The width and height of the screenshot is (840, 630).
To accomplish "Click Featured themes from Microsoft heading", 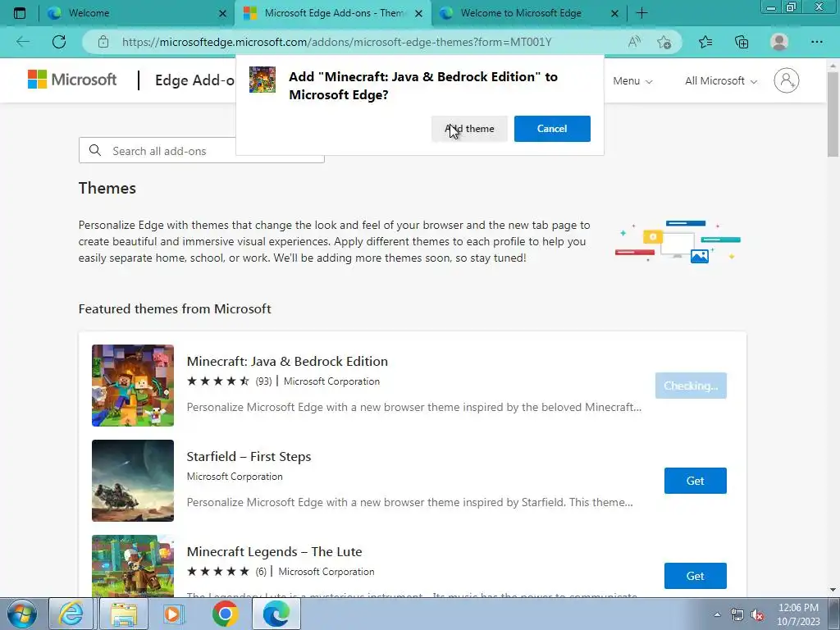I will (175, 309).
